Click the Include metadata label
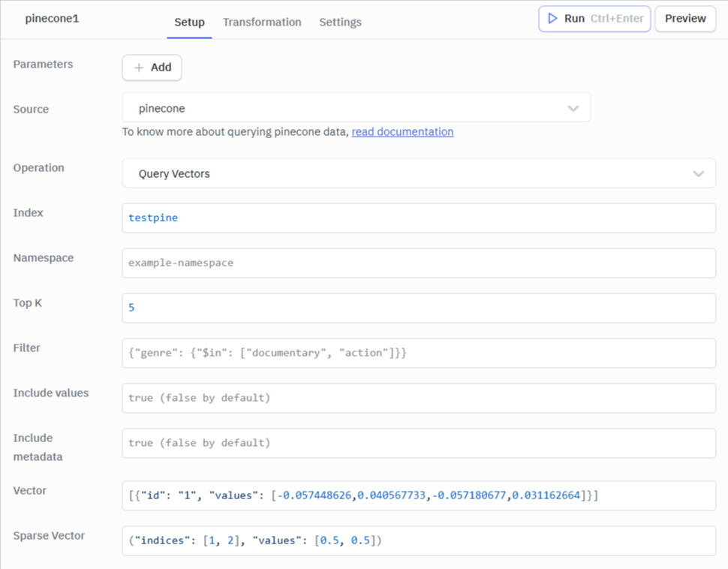The height and width of the screenshot is (569, 728). (x=38, y=447)
